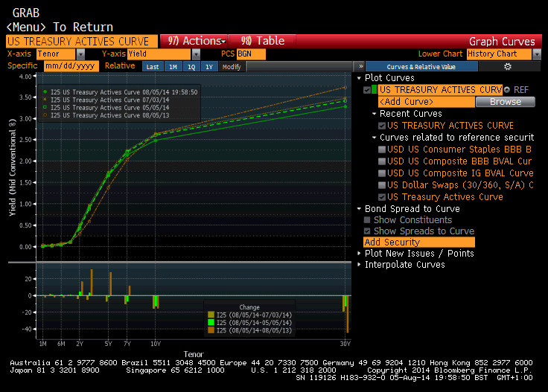This screenshot has width=548, height=392.
Task: Click legend entry for curve 05/05/14
Action: [106, 108]
